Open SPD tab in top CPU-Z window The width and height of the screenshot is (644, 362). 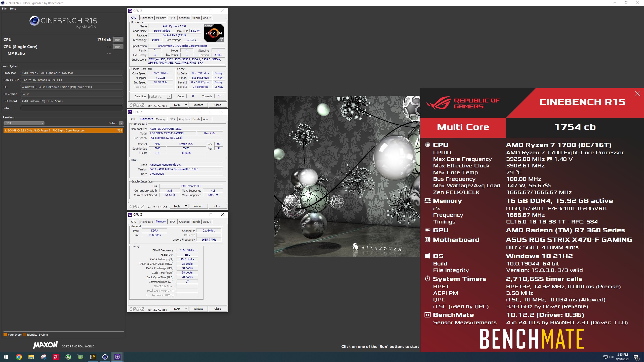(x=172, y=18)
